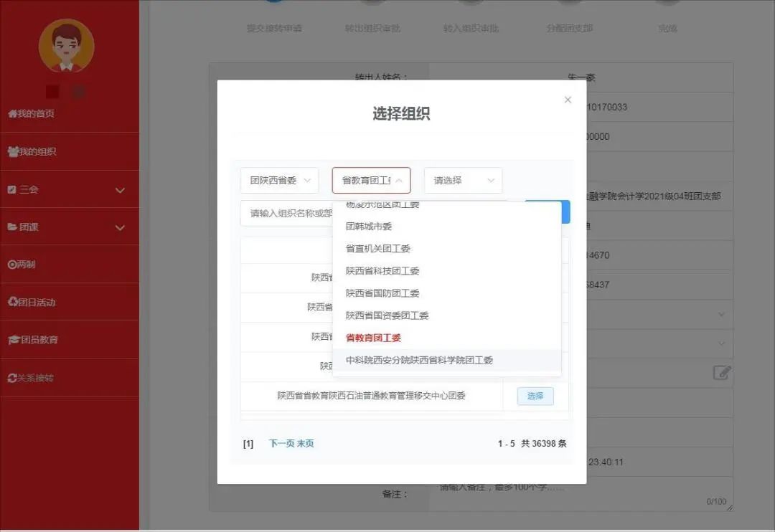The width and height of the screenshot is (775, 532).
Task: Click the user avatar picture
Action: (x=66, y=46)
